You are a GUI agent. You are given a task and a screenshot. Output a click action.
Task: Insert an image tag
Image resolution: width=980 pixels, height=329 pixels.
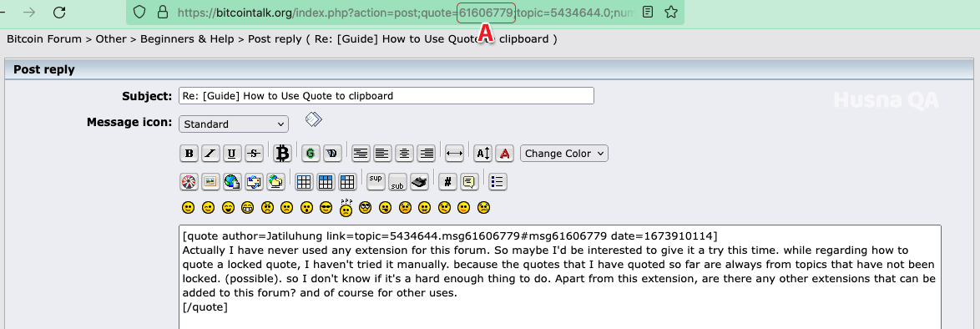point(210,182)
